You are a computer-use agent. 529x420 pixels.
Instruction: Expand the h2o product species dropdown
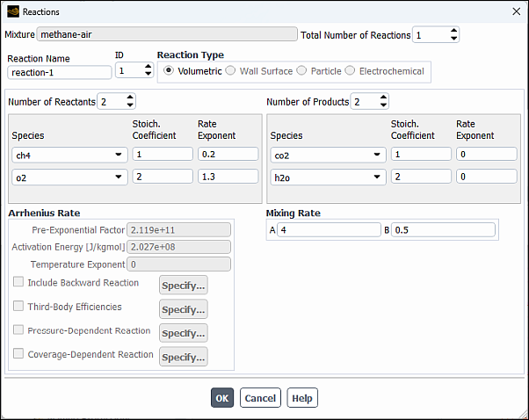[x=326, y=177]
